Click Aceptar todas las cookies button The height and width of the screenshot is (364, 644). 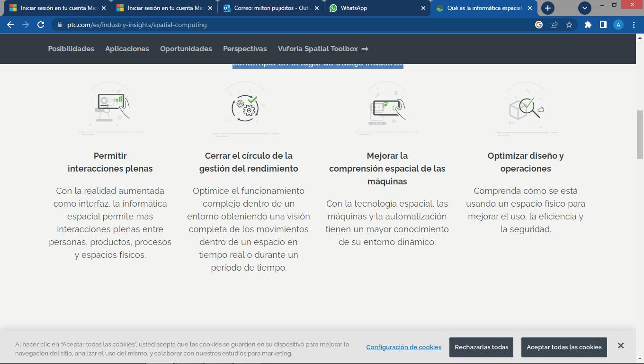(564, 347)
